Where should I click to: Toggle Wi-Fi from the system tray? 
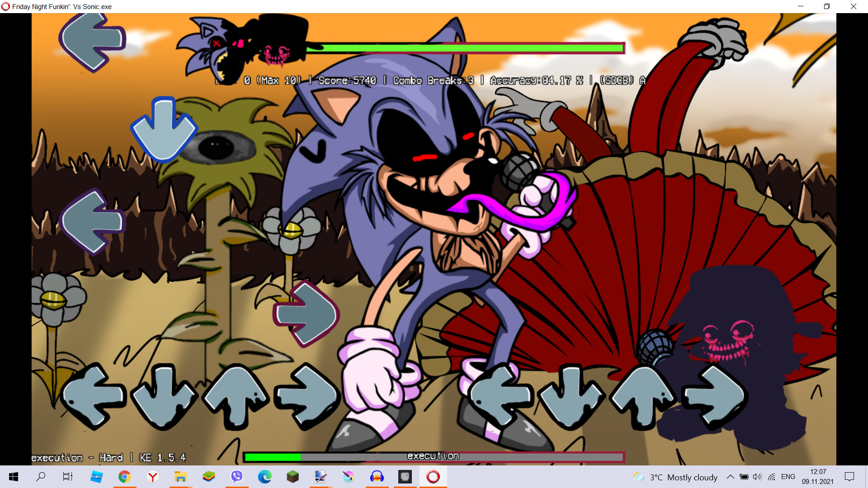[x=771, y=477]
